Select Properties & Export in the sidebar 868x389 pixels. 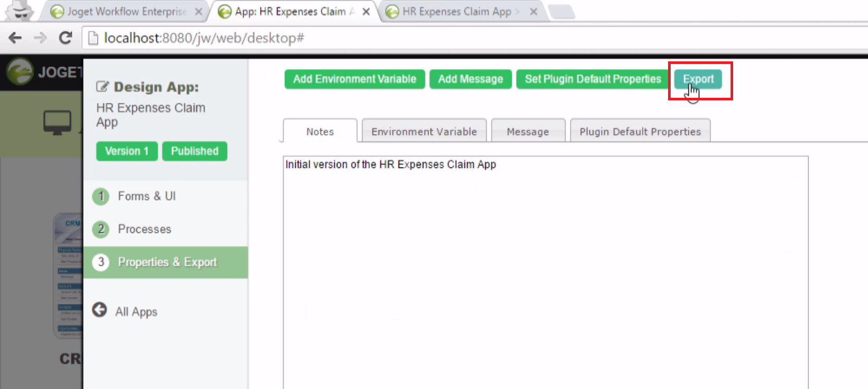tap(166, 262)
